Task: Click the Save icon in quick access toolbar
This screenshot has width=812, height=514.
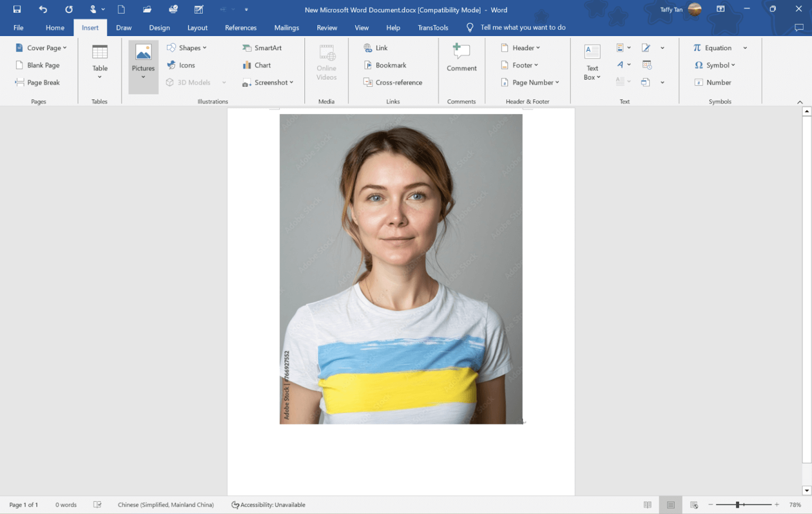Action: [17, 10]
